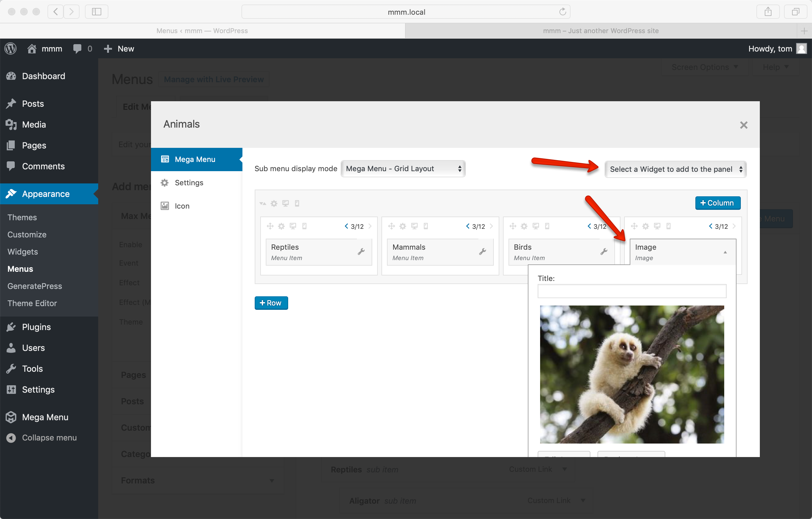Click the wrench icon on Reptiles item
The width and height of the screenshot is (812, 519).
point(361,252)
